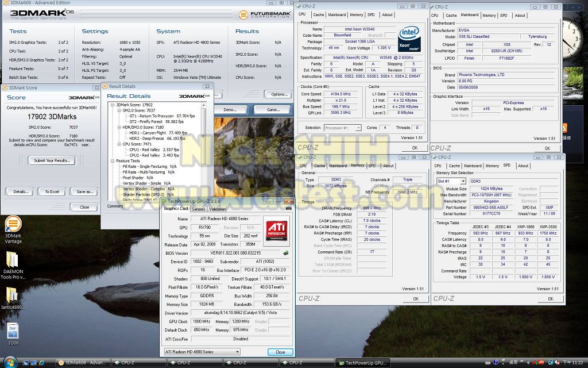Collapse the Feature Tests tree node
The height and width of the screenshot is (368, 588).
[114, 161]
